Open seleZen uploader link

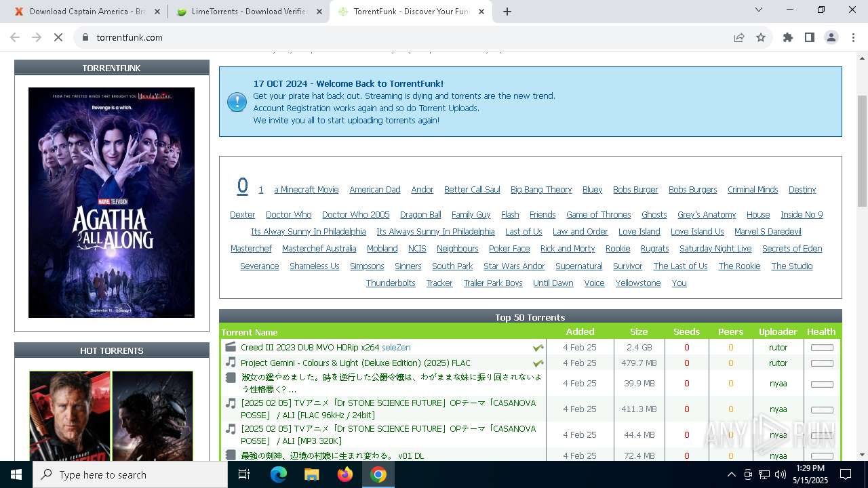tap(396, 348)
